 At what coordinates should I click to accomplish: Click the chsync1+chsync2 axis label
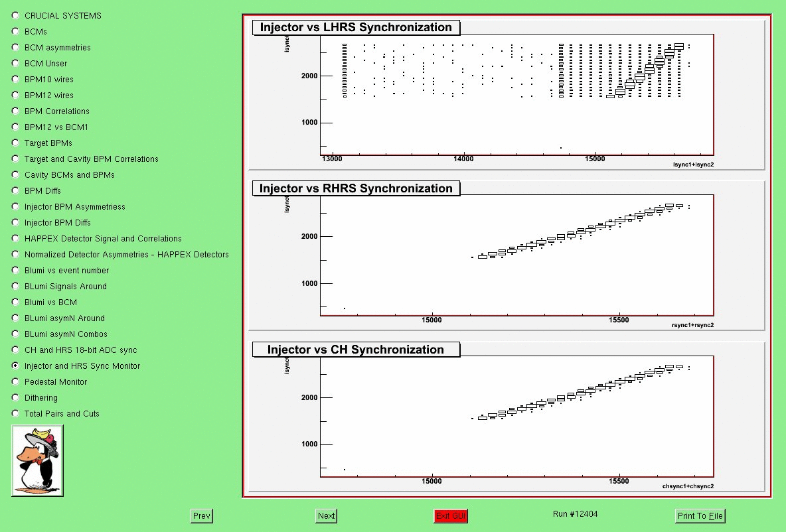pyautogui.click(x=688, y=486)
